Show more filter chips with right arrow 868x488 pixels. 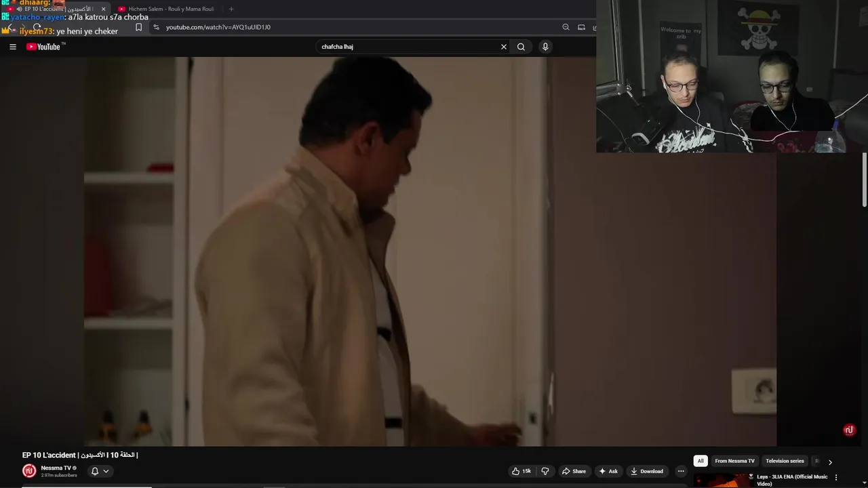830,462
